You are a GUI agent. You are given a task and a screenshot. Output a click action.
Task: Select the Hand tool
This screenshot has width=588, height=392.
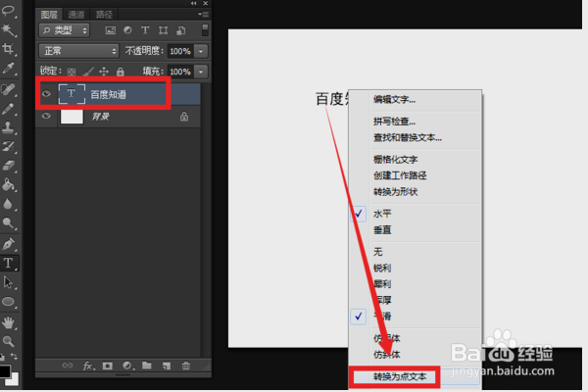click(8, 322)
